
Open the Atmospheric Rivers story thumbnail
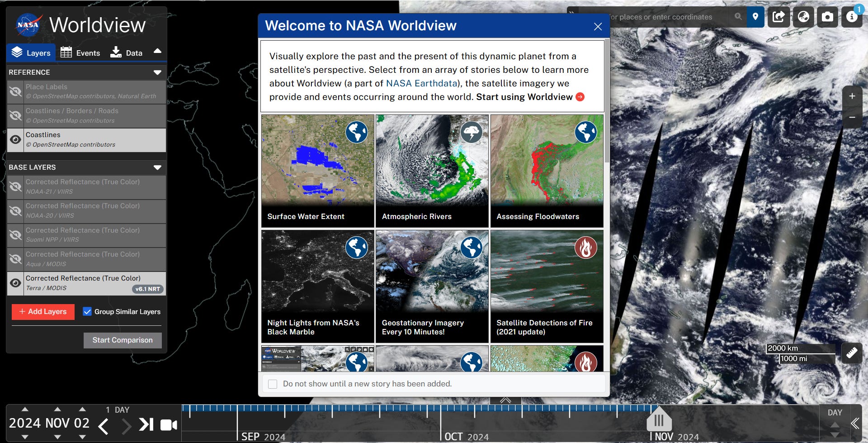coord(432,171)
